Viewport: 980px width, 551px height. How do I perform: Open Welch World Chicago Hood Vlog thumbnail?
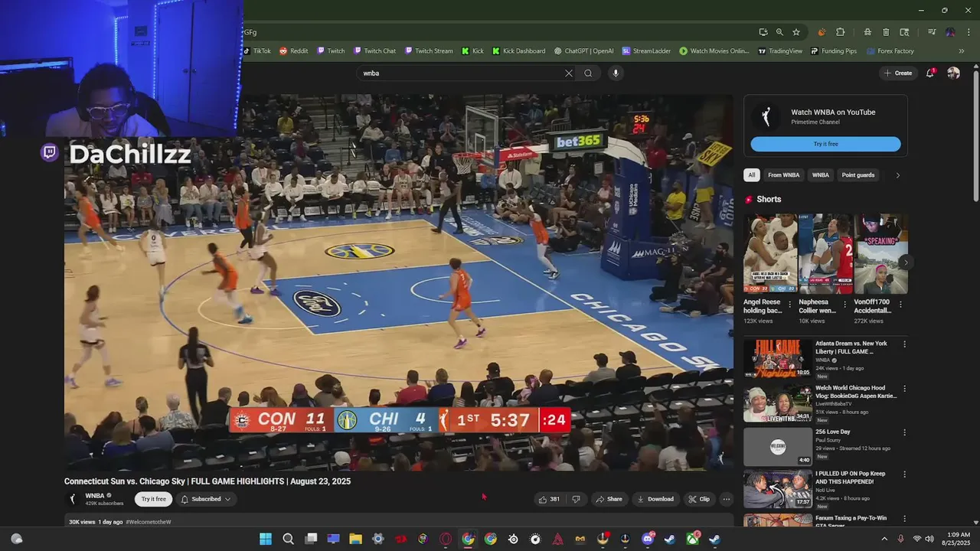point(777,403)
